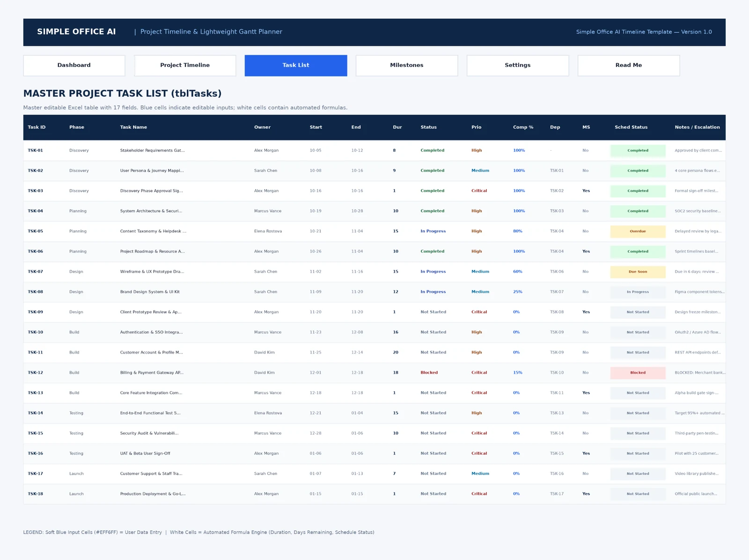Screen dimensions: 749x560
Task: Open the Dashboard tab
Action: 74,65
